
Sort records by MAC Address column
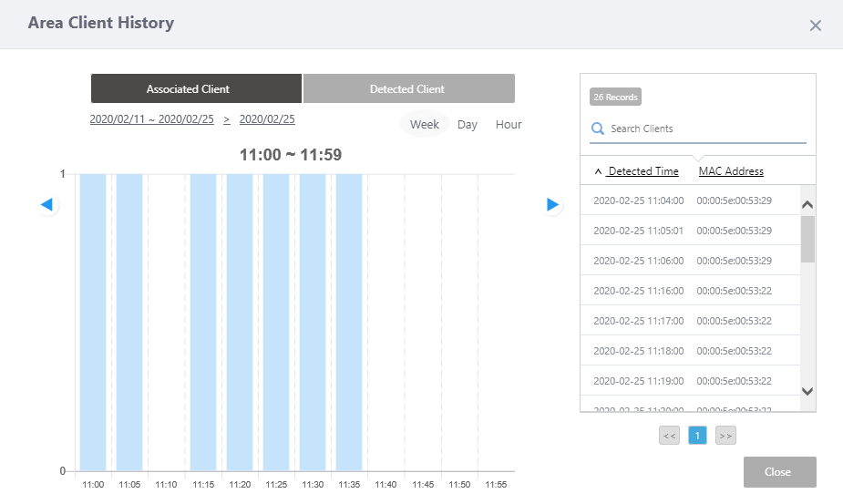[731, 171]
